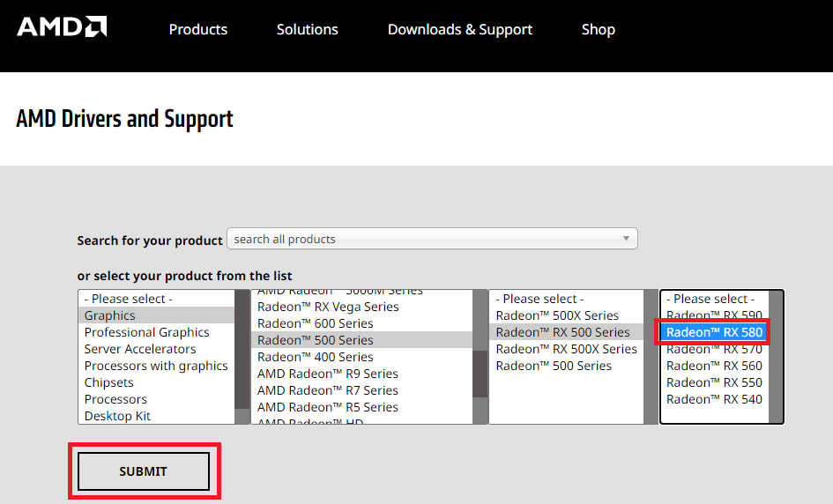The width and height of the screenshot is (833, 504).
Task: Click the series list scrollbar thumb
Action: pos(480,374)
